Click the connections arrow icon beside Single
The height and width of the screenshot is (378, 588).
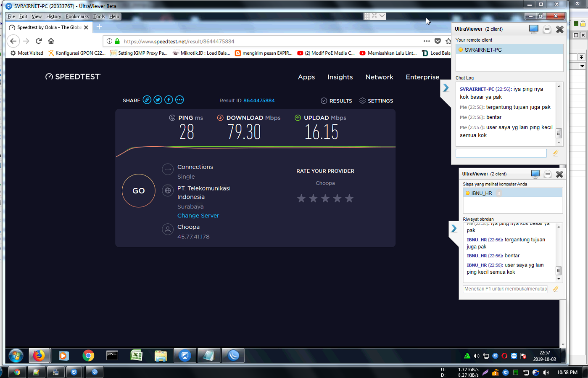(168, 169)
